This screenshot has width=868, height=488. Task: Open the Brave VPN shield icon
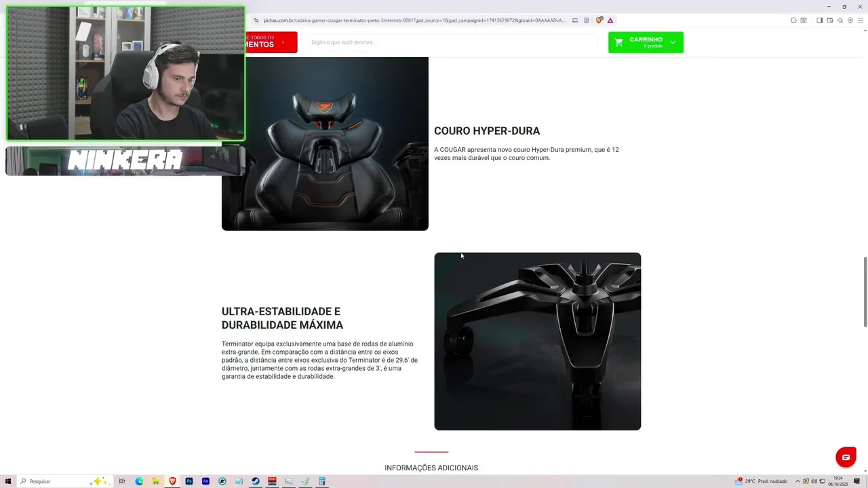850,20
